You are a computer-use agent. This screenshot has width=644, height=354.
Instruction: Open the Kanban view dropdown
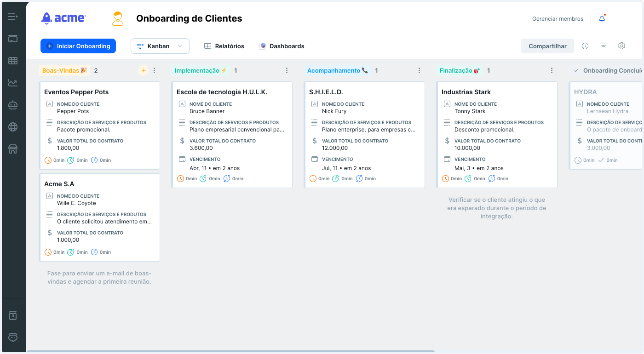click(x=160, y=46)
